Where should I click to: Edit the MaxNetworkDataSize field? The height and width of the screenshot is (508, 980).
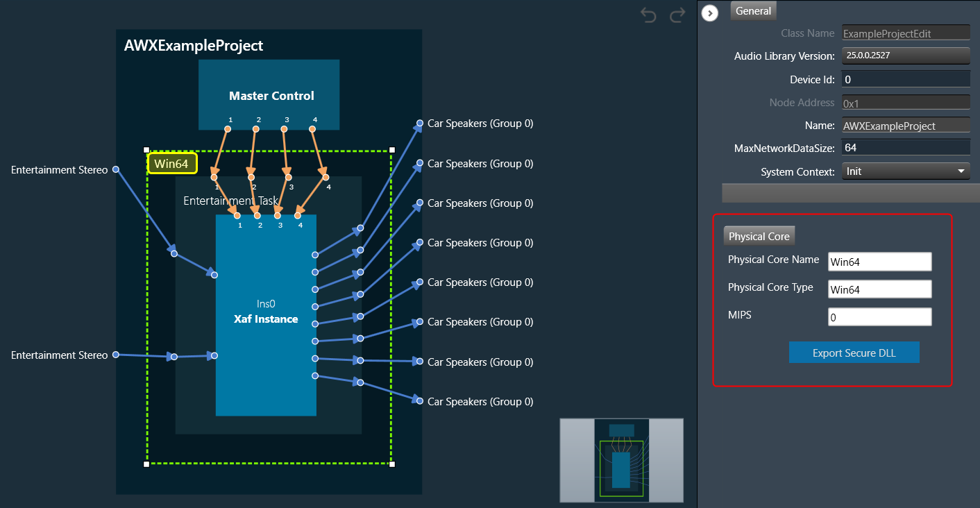905,148
